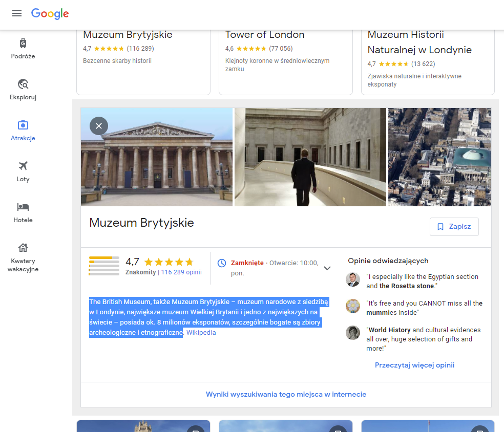Click the 'World History' review text
Screen dimensions: 504x432
pos(423,339)
